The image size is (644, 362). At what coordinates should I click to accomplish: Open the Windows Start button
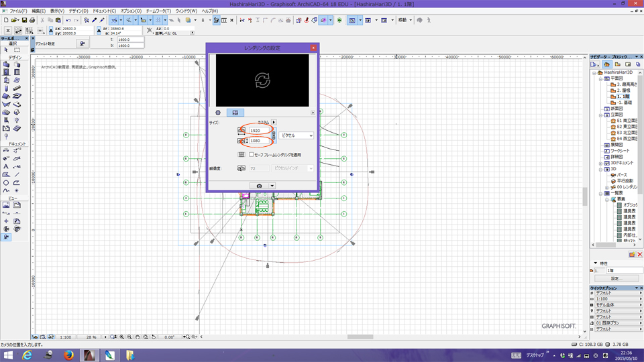[x=8, y=355]
